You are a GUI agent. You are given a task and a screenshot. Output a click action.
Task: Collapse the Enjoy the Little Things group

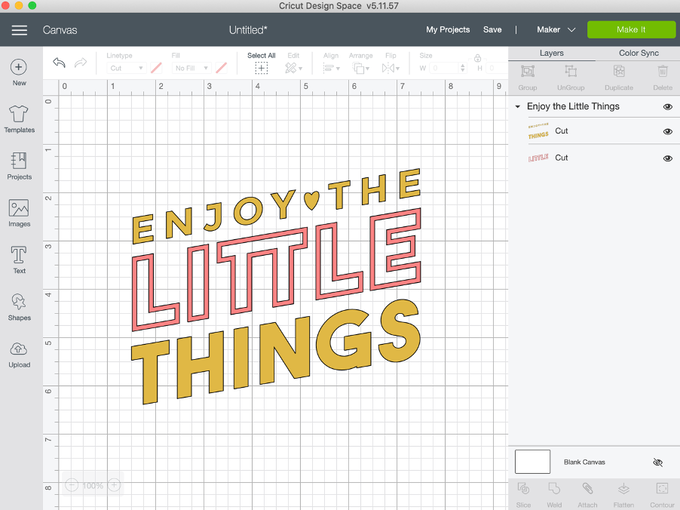(518, 106)
